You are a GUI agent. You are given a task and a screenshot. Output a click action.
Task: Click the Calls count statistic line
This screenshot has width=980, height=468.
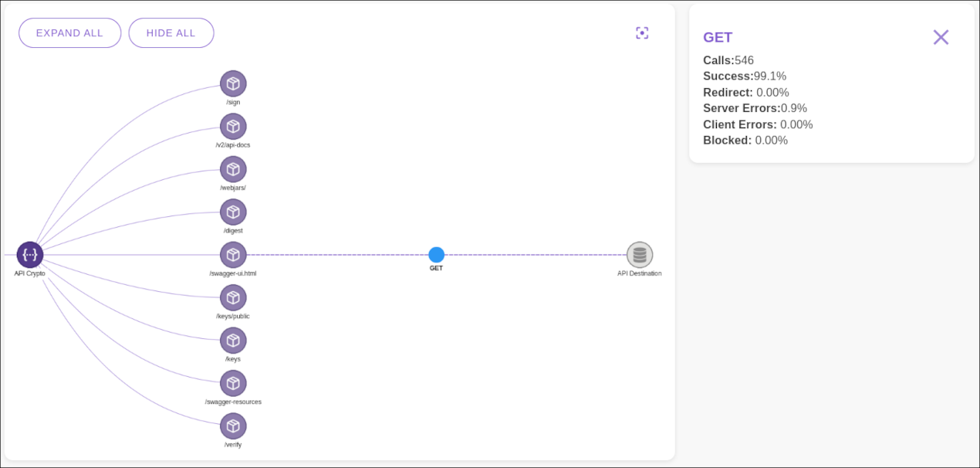[728, 60]
